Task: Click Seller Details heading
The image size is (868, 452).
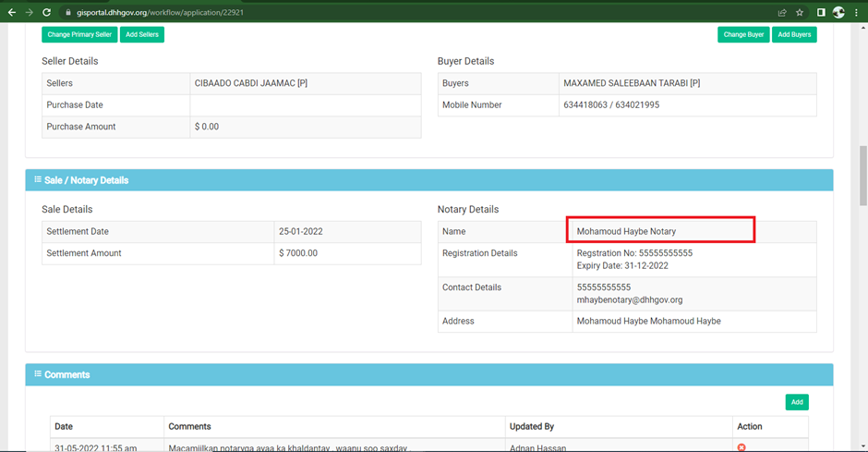Action: pos(70,61)
